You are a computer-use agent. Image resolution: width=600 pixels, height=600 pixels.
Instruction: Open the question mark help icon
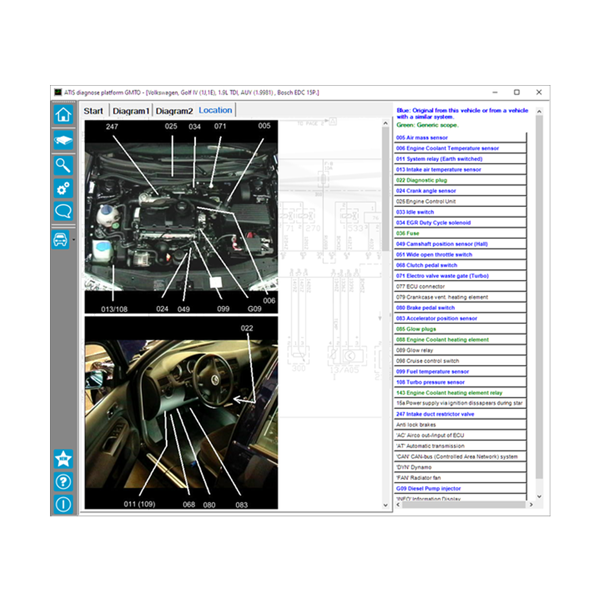coord(63,482)
